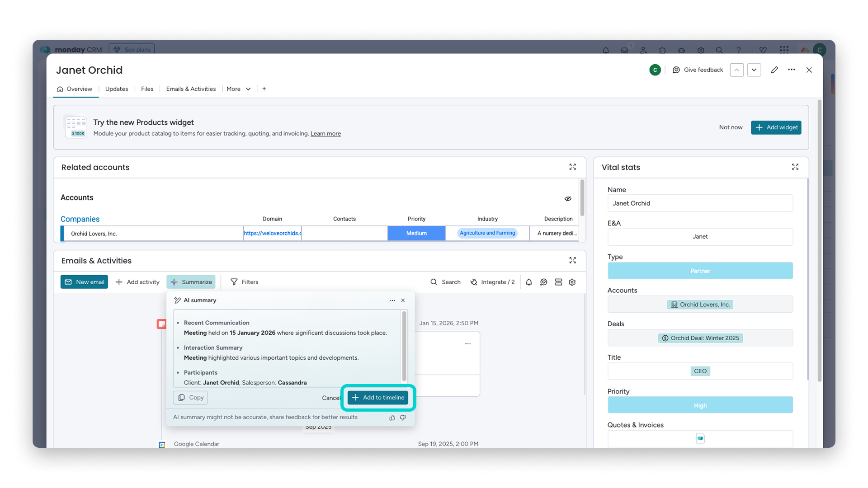Image resolution: width=868 pixels, height=488 pixels.
Task: Open the inbox icon in top bar
Action: tap(625, 50)
